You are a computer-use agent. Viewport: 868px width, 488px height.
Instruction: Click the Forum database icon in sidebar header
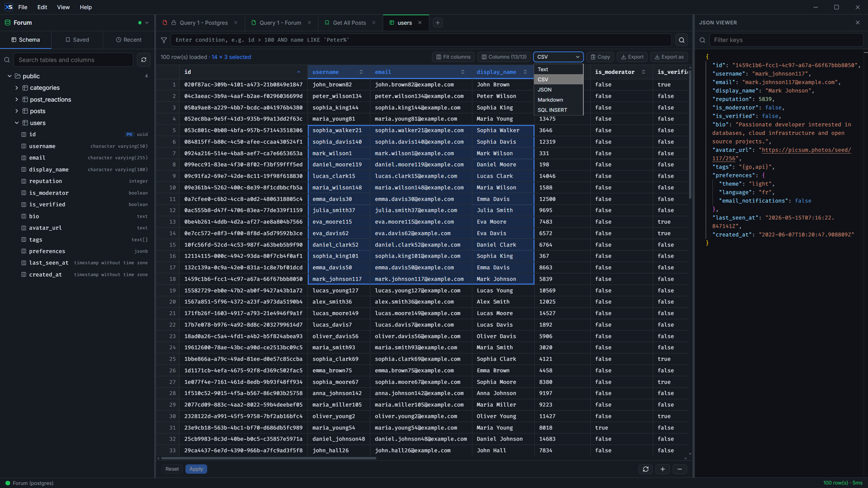click(x=8, y=23)
